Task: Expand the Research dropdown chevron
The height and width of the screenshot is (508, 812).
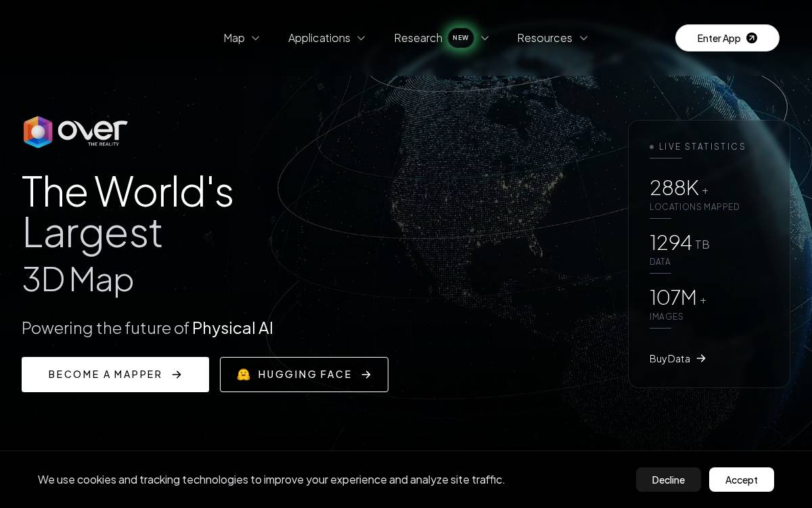Action: pyautogui.click(x=484, y=38)
